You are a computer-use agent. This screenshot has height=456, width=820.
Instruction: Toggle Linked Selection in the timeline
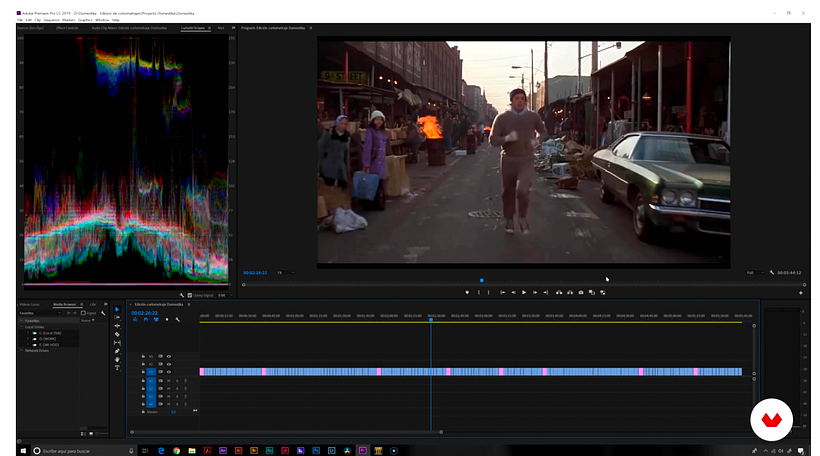156,320
